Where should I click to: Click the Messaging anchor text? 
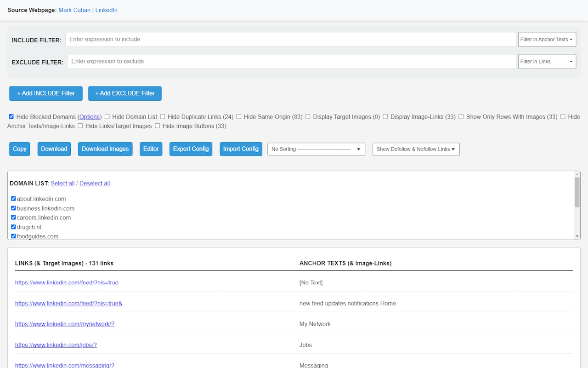coord(314,365)
